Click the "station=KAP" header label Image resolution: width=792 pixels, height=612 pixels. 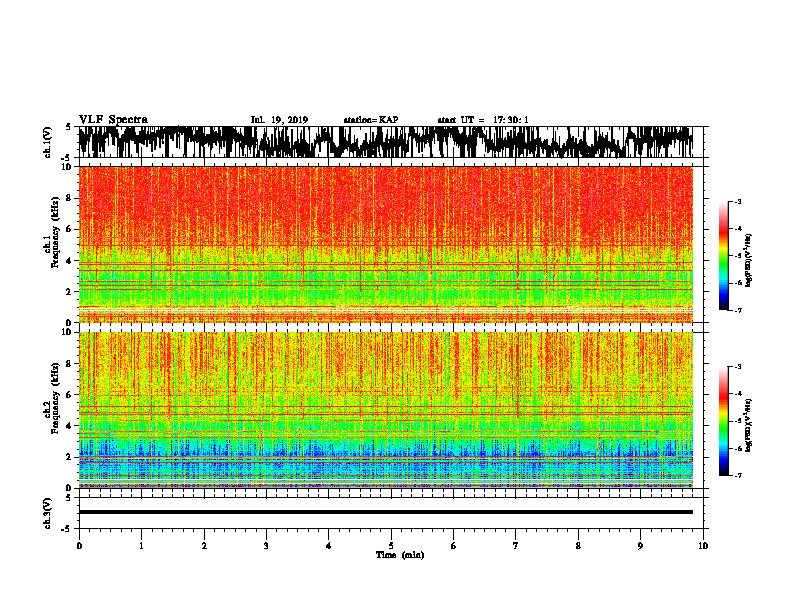371,120
